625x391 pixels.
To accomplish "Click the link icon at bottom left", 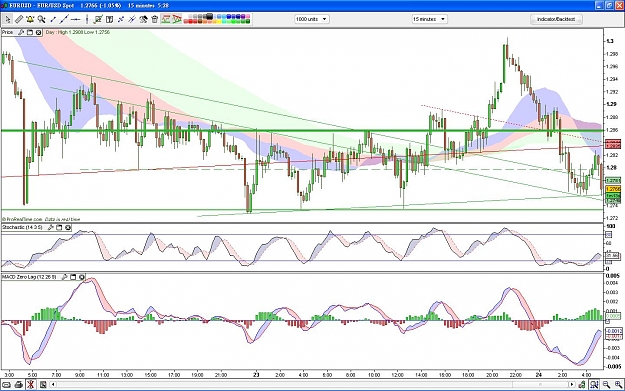I will pyautogui.click(x=6, y=385).
